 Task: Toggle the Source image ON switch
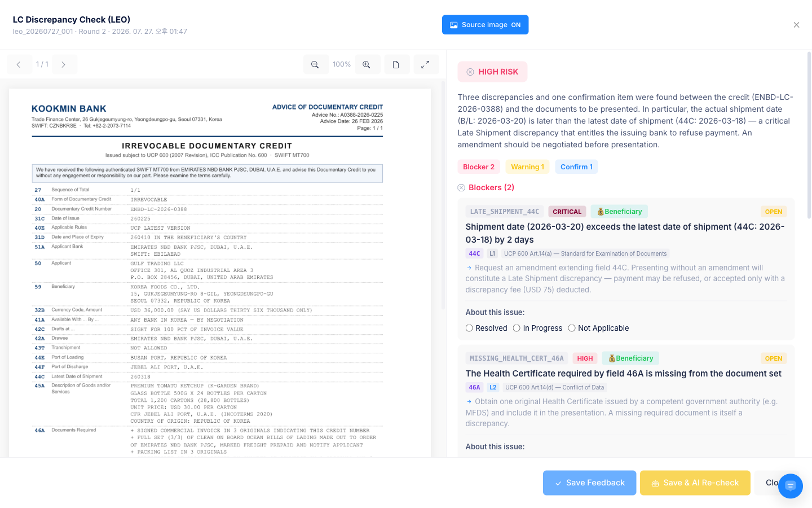485,25
